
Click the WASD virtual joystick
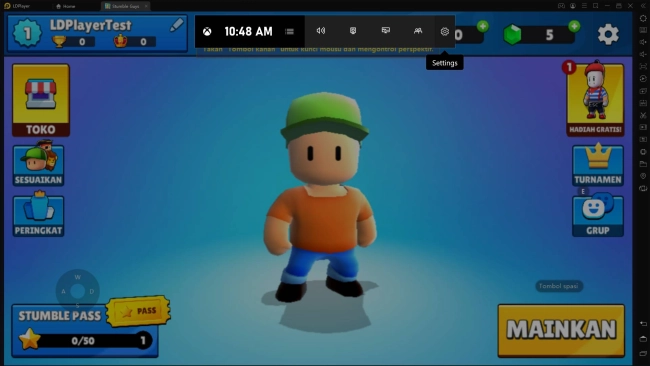78,291
